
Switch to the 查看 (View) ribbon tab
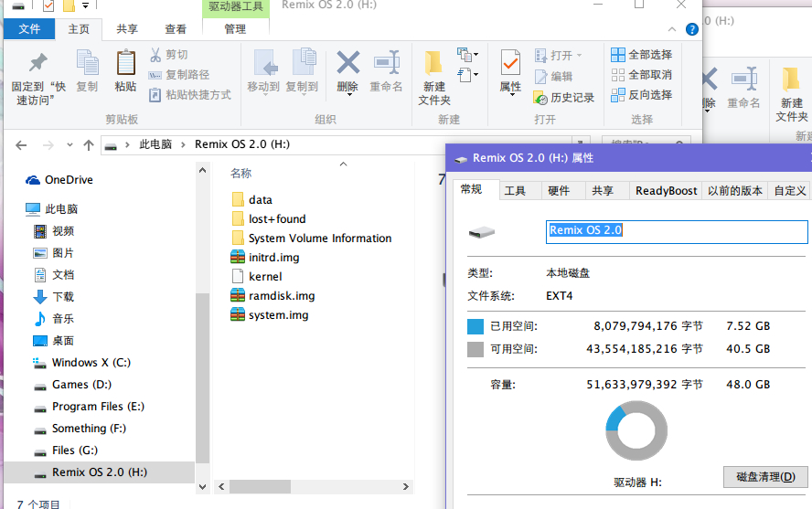coord(176,29)
